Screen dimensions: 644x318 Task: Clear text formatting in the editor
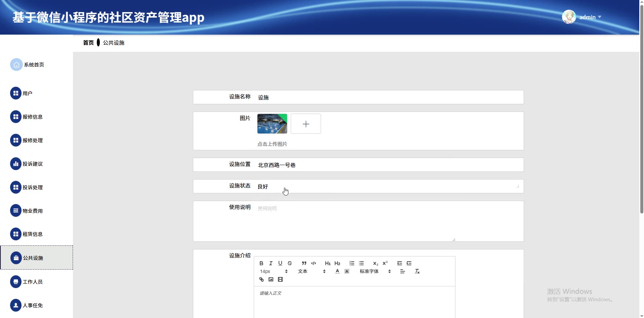coord(417,271)
